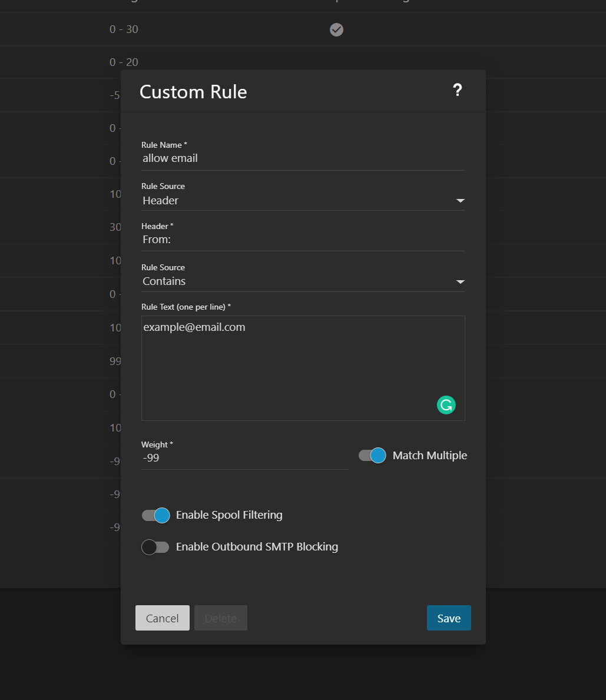606x700 pixels.
Task: Focus the Rule Name field with 'allow email'
Action: pos(303,158)
